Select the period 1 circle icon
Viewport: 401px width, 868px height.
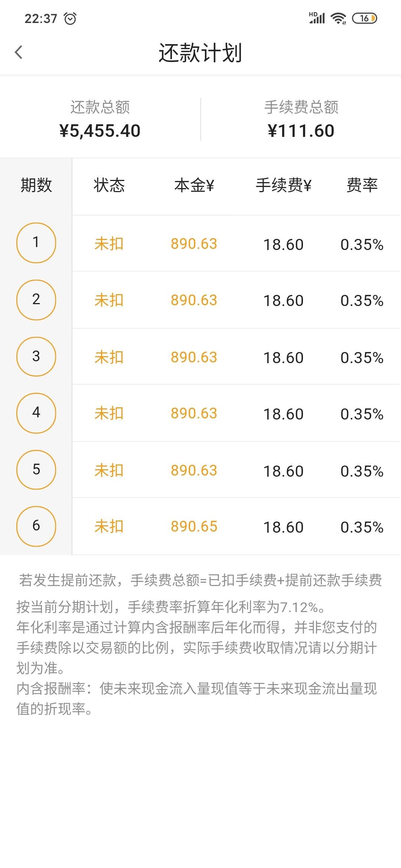click(x=36, y=243)
